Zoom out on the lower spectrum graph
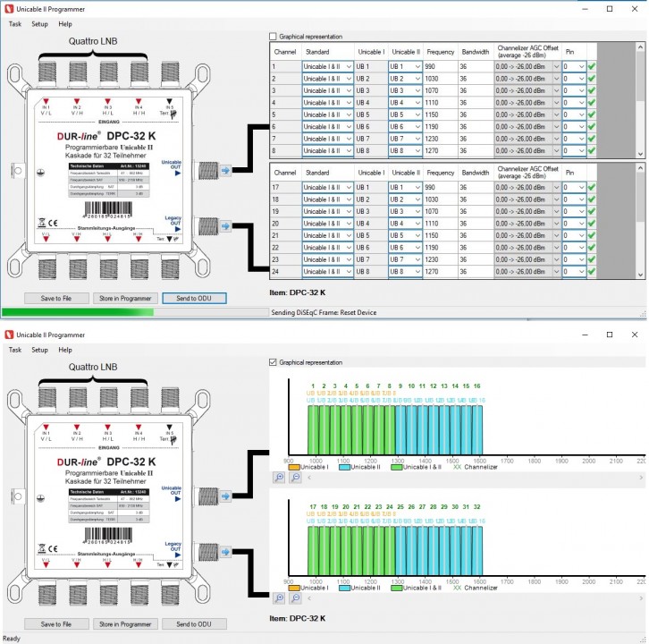649x644 pixels. pyautogui.click(x=295, y=598)
